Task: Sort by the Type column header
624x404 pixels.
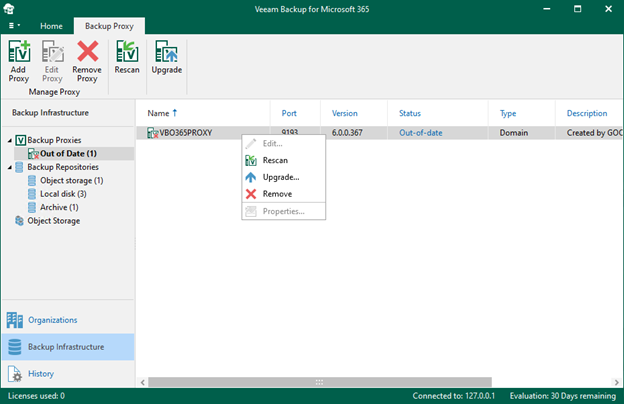Action: click(508, 113)
